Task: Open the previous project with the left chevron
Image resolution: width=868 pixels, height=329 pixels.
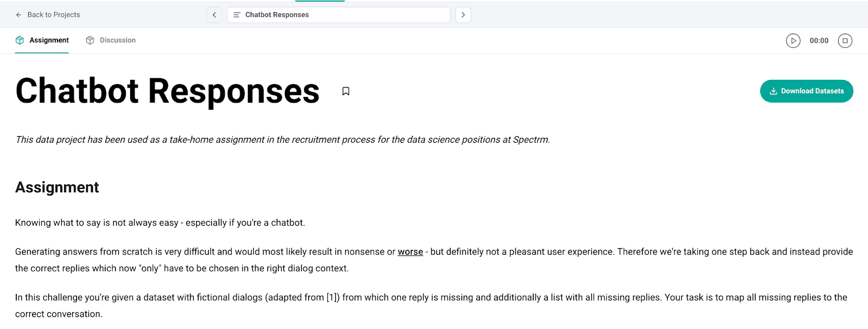Action: click(214, 15)
